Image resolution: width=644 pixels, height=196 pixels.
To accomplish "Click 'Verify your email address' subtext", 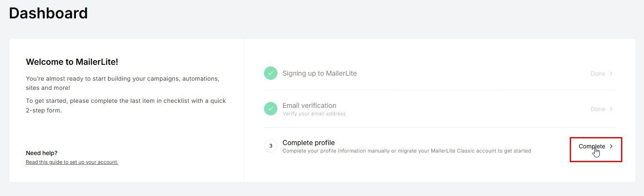I will click(x=314, y=114).
